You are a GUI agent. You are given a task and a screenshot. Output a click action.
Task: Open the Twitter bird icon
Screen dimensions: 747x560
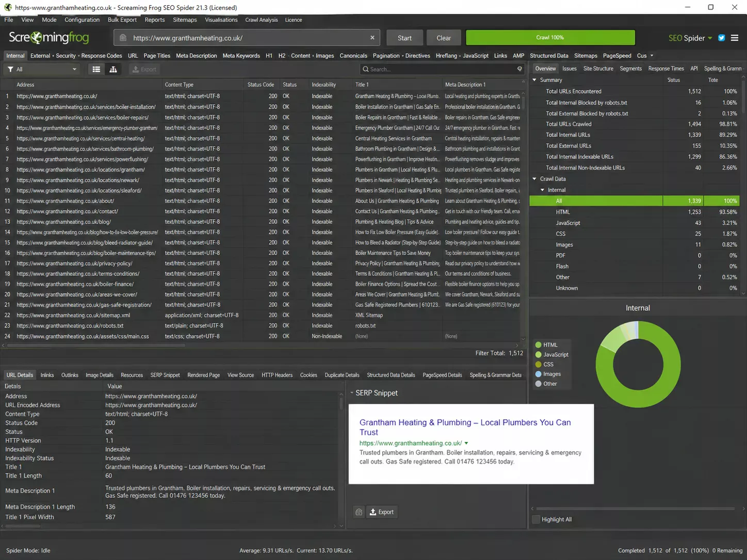(721, 38)
